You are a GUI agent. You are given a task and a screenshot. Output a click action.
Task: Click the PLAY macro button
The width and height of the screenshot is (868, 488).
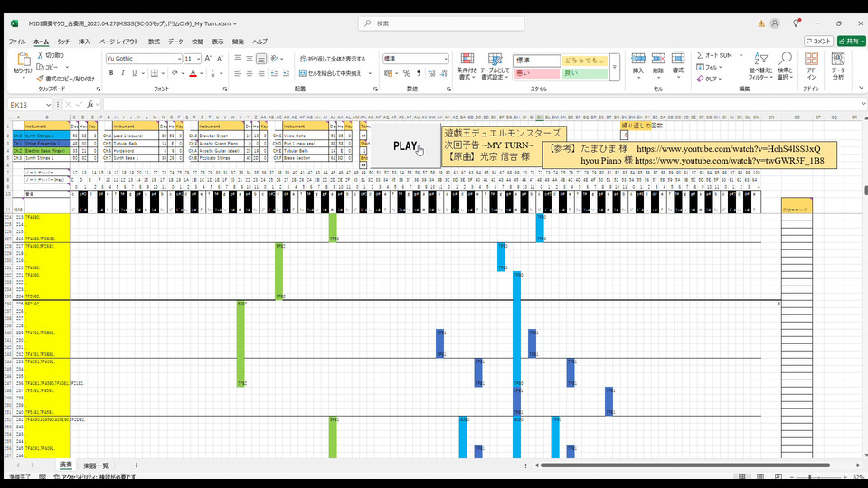[x=405, y=146]
